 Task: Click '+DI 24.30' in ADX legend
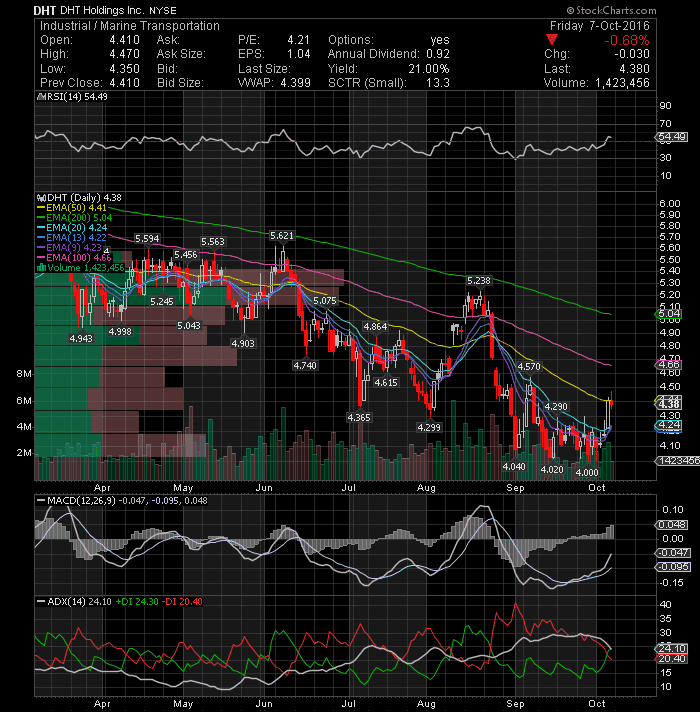click(137, 602)
